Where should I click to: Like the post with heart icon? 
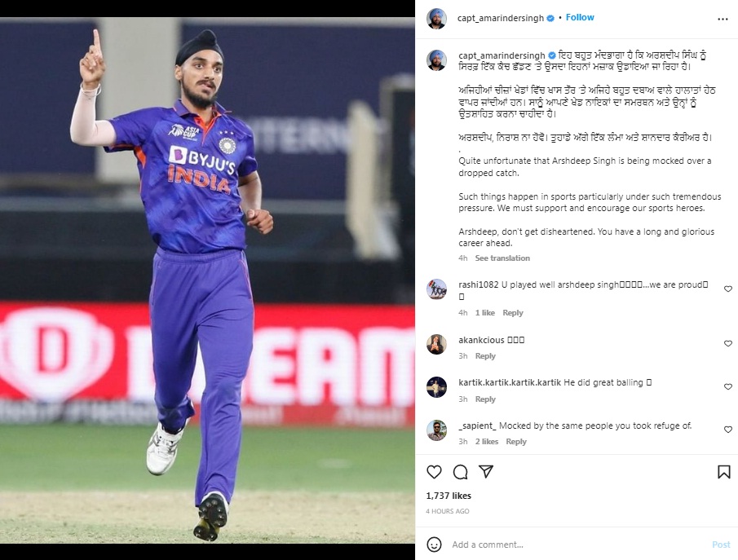click(x=434, y=471)
